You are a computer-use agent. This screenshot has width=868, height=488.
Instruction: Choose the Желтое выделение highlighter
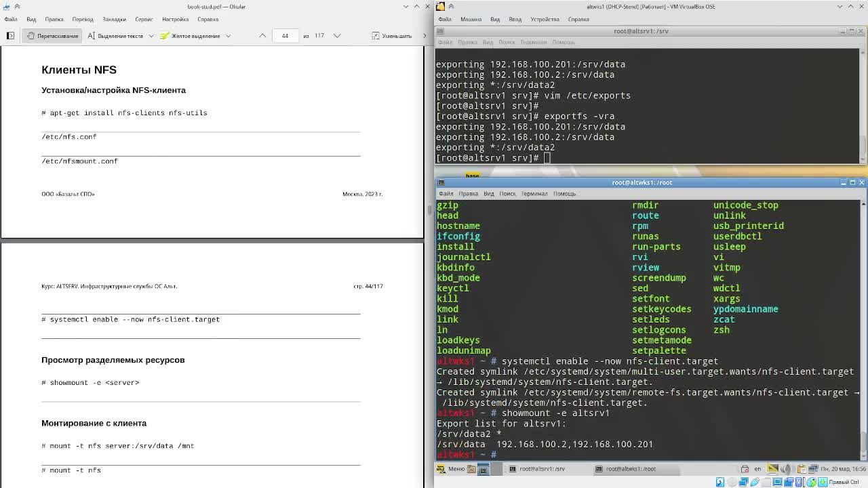click(x=190, y=35)
